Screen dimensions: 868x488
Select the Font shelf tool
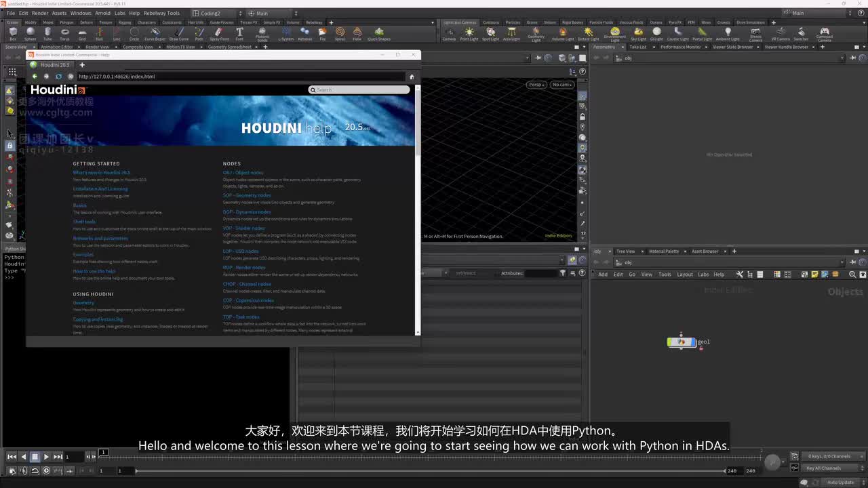coord(239,33)
